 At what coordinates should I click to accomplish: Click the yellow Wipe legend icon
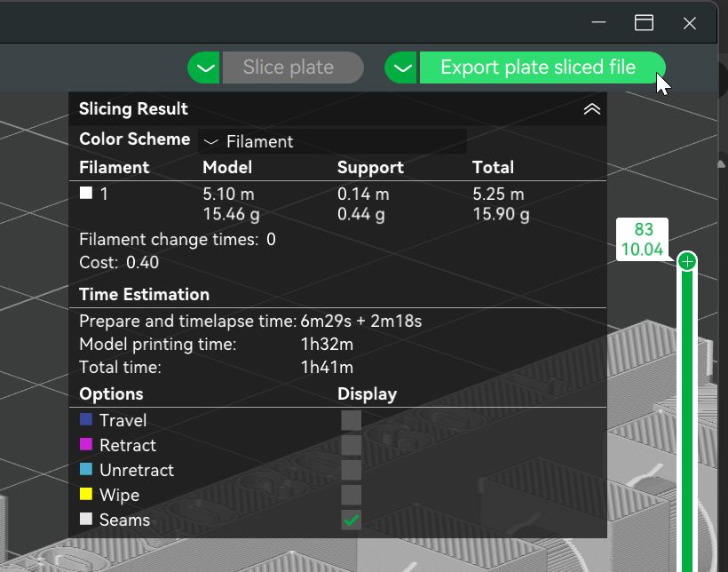[x=84, y=495]
